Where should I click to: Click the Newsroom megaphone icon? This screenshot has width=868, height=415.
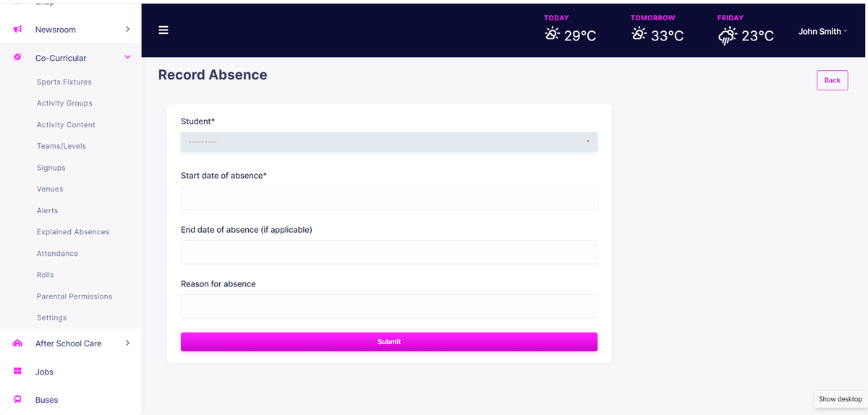click(x=18, y=30)
